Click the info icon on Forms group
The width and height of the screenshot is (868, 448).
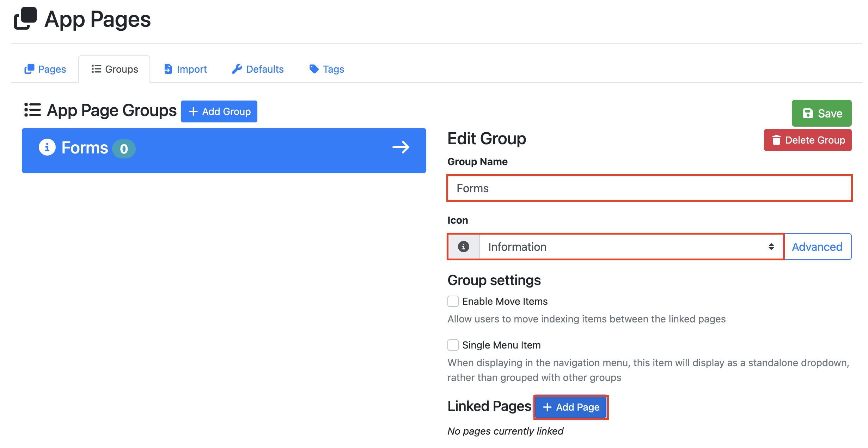click(x=47, y=147)
